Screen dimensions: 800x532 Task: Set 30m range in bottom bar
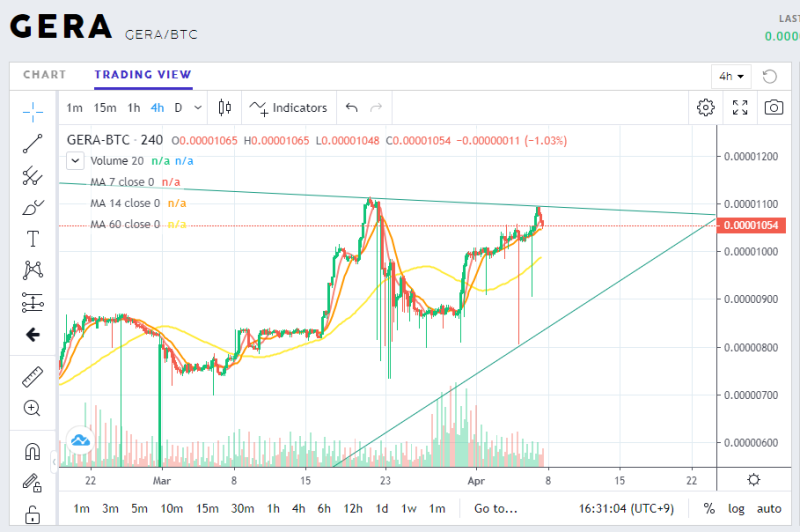242,509
